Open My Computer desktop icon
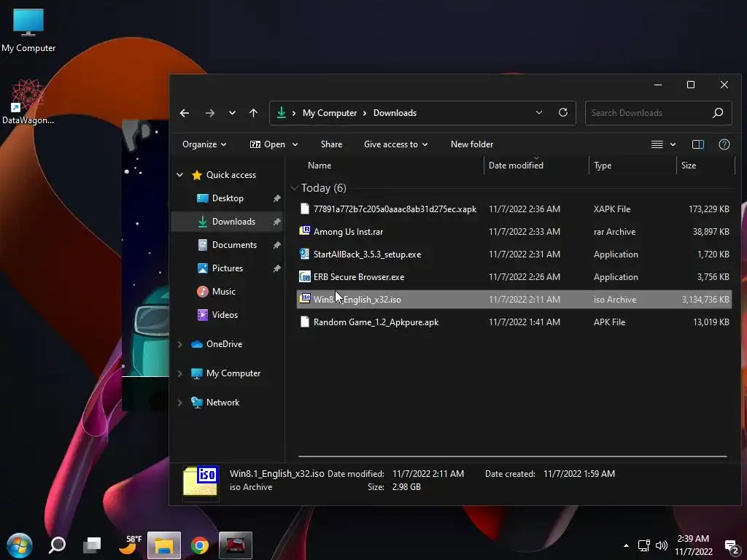This screenshot has width=747, height=560. pyautogui.click(x=28, y=29)
